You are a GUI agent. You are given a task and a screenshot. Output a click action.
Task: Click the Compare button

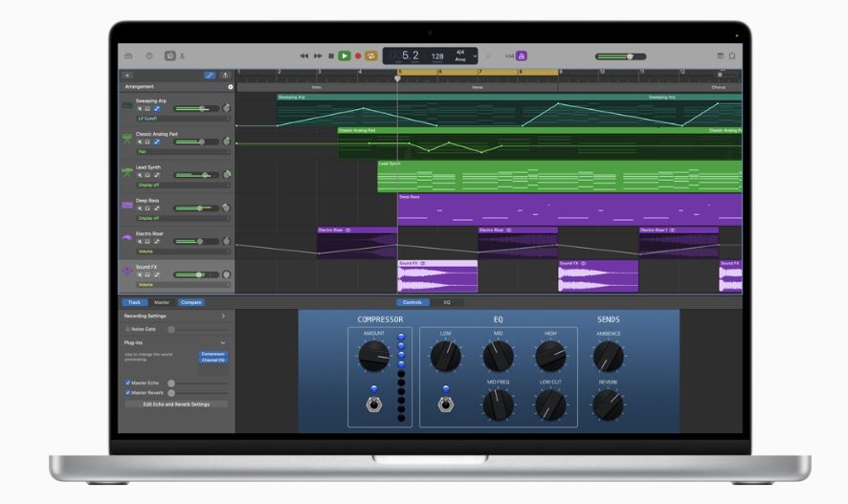click(190, 302)
